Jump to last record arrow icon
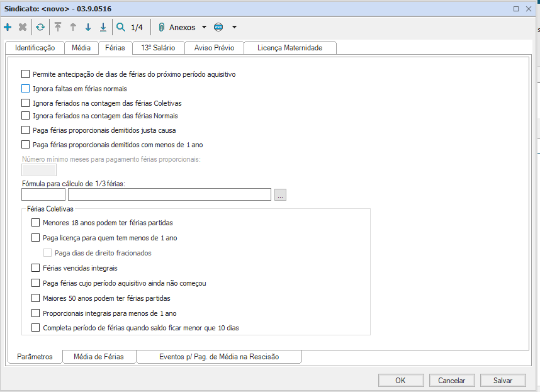Viewport: 540px width, 392px height. 103,27
